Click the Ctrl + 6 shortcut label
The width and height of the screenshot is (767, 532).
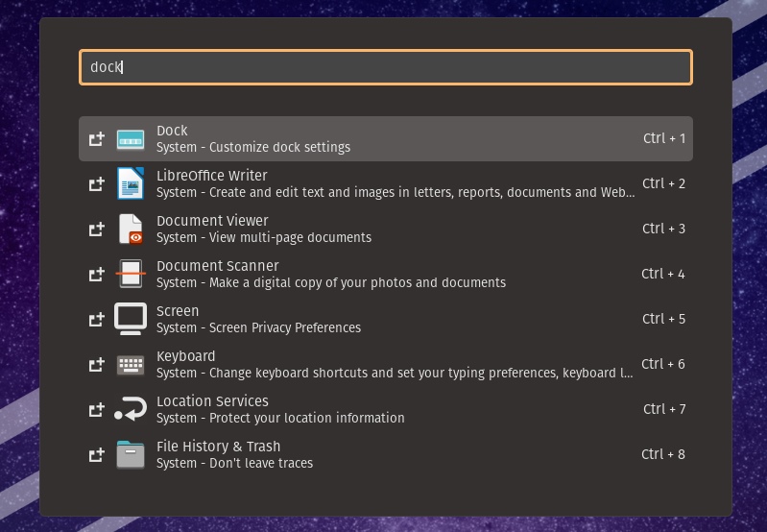click(x=663, y=364)
